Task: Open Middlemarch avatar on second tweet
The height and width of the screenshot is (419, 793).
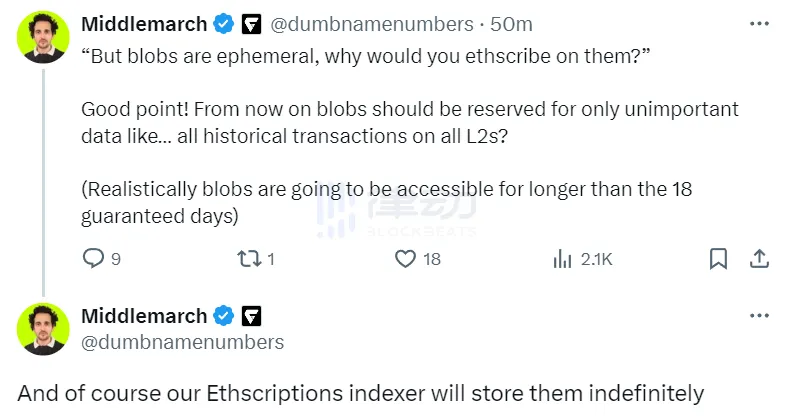Action: [44, 331]
